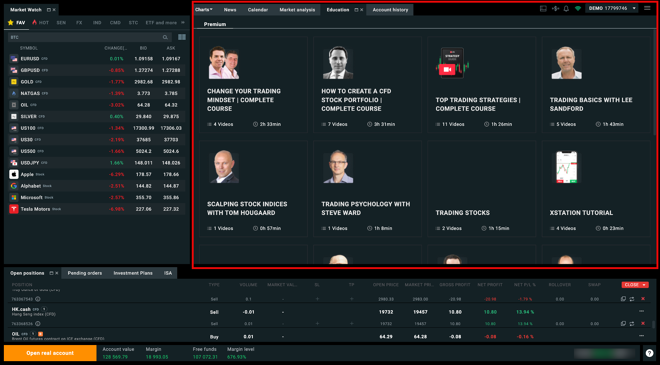Viewport: 660px width, 365px height.
Task: Close position 763067543 with red X
Action: click(x=643, y=299)
